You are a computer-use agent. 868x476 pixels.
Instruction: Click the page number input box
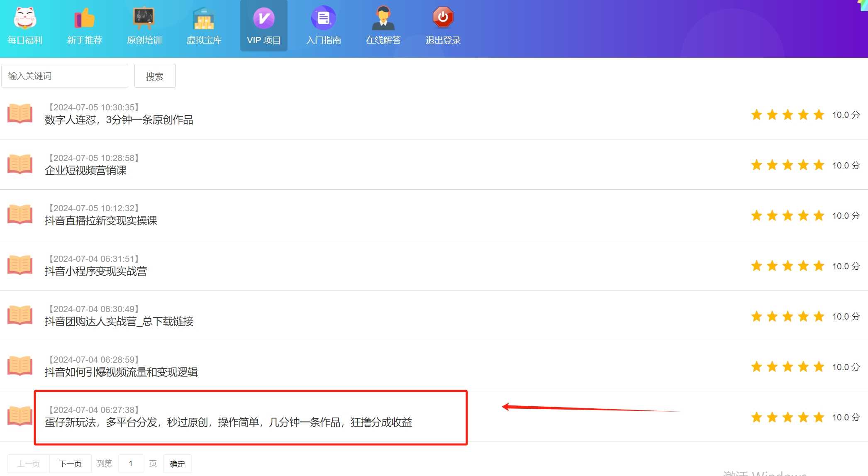[131, 464]
